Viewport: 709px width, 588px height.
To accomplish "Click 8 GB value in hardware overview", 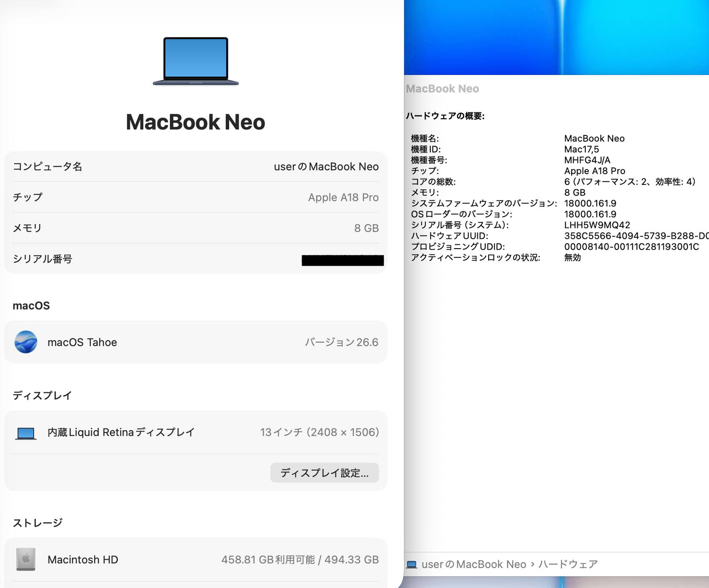I will tap(575, 193).
